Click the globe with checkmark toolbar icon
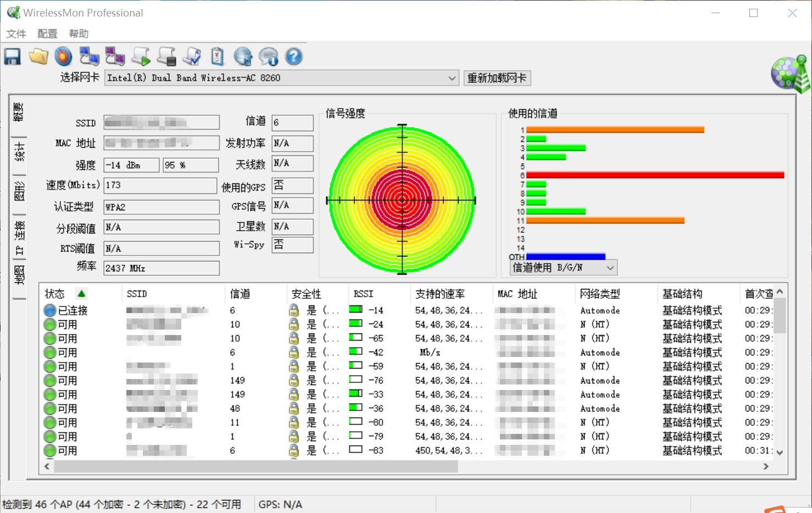Viewport: 812px width, 513px height. (x=243, y=57)
